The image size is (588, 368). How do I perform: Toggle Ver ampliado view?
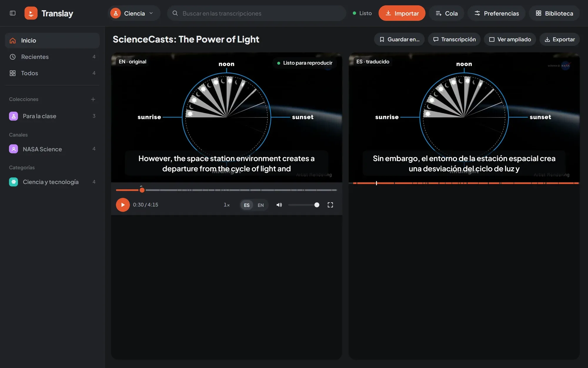coord(510,39)
